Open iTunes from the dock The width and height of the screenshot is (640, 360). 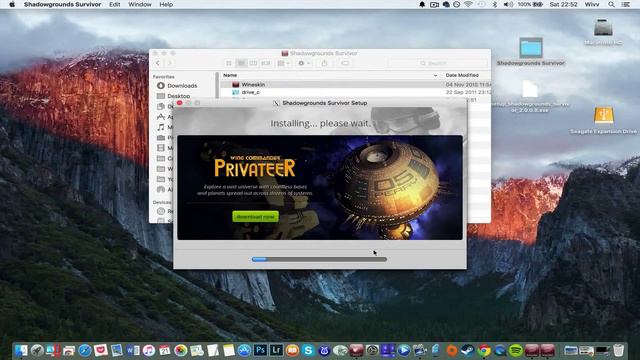(149, 350)
